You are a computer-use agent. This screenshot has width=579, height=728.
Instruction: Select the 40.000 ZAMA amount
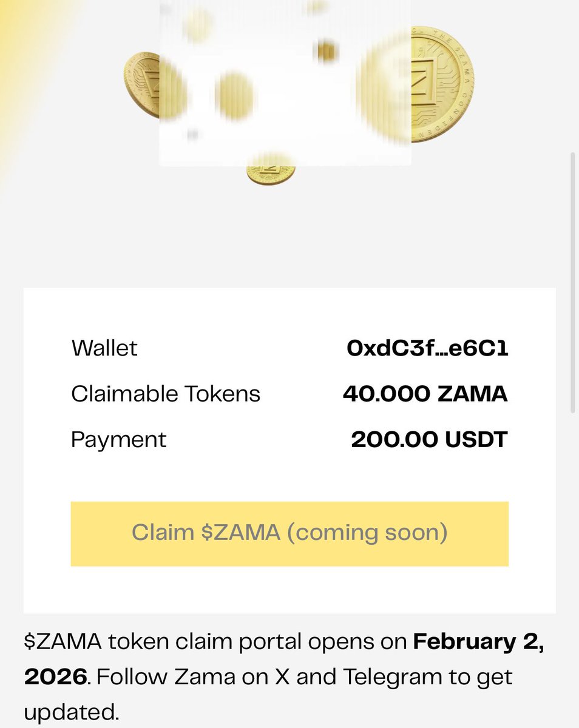[x=425, y=394]
